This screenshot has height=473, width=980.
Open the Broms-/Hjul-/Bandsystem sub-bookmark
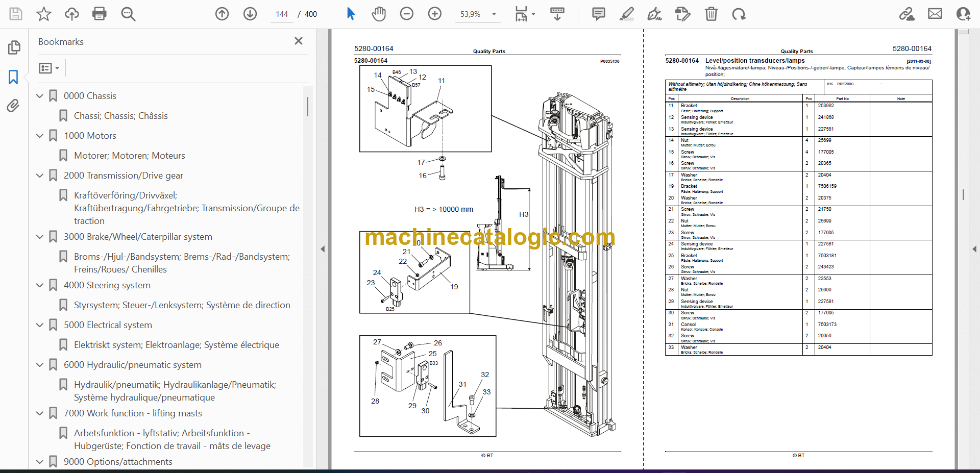click(182, 263)
